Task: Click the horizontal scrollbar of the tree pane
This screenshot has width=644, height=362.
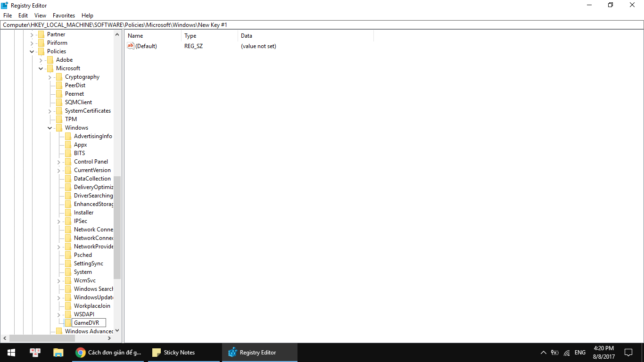Action: [x=42, y=338]
